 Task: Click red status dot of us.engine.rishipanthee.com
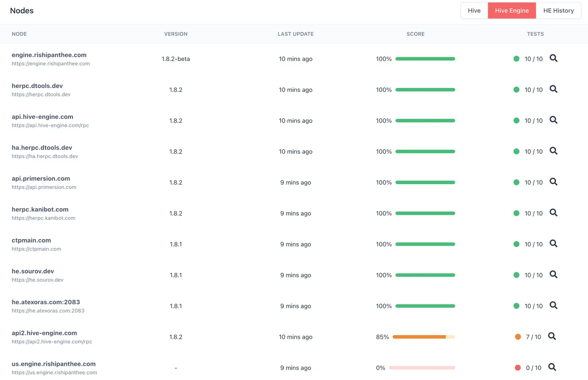518,368
